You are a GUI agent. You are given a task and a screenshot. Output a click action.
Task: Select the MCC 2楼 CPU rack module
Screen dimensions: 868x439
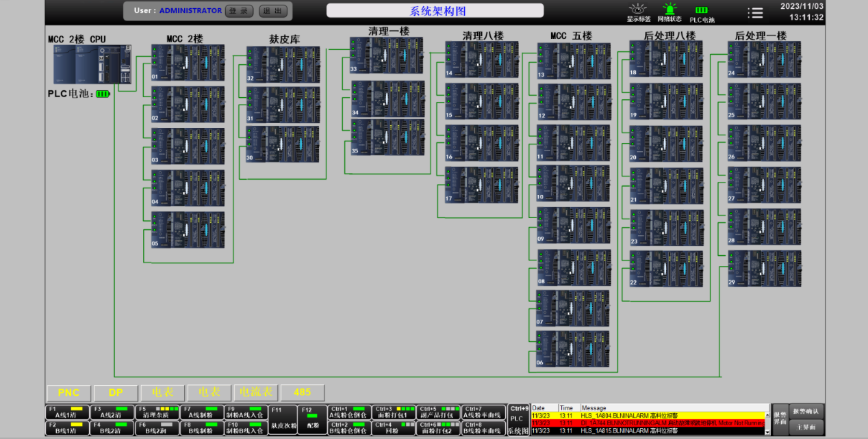pos(92,64)
